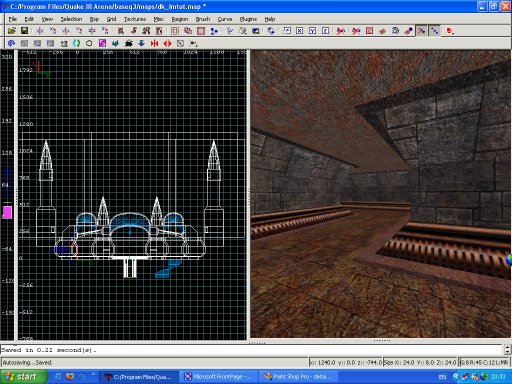This screenshot has width=512, height=384.
Task: Open the Selection menu
Action: click(71, 19)
